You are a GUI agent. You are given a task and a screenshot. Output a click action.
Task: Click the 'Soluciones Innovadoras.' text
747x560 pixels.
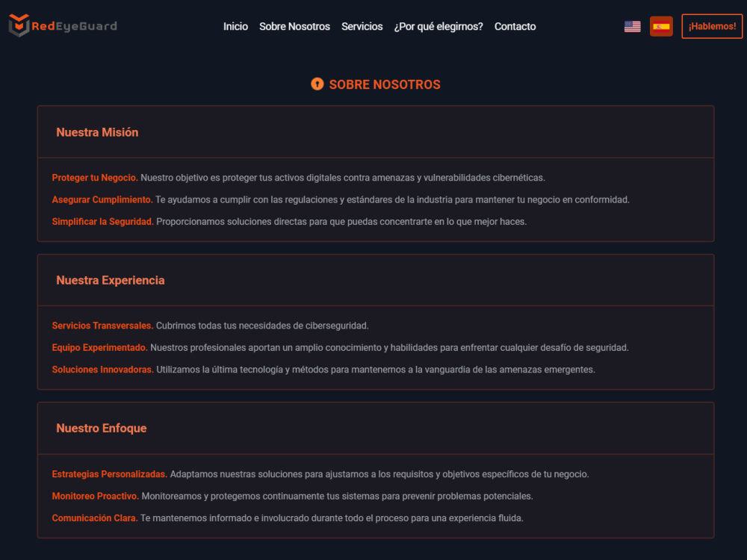pos(103,370)
